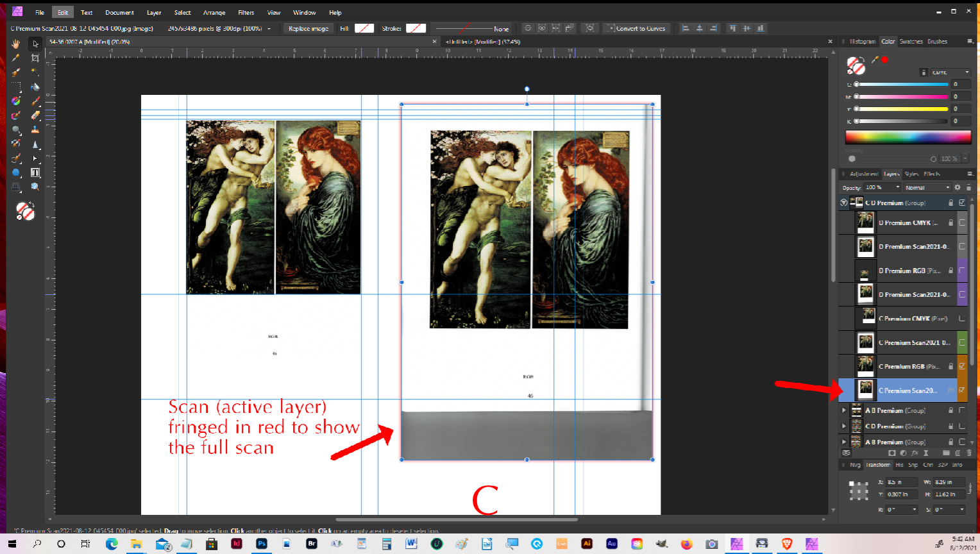Click aspect ratio link in Transform panel
Image resolution: width=980 pixels, height=554 pixels.
(x=970, y=488)
